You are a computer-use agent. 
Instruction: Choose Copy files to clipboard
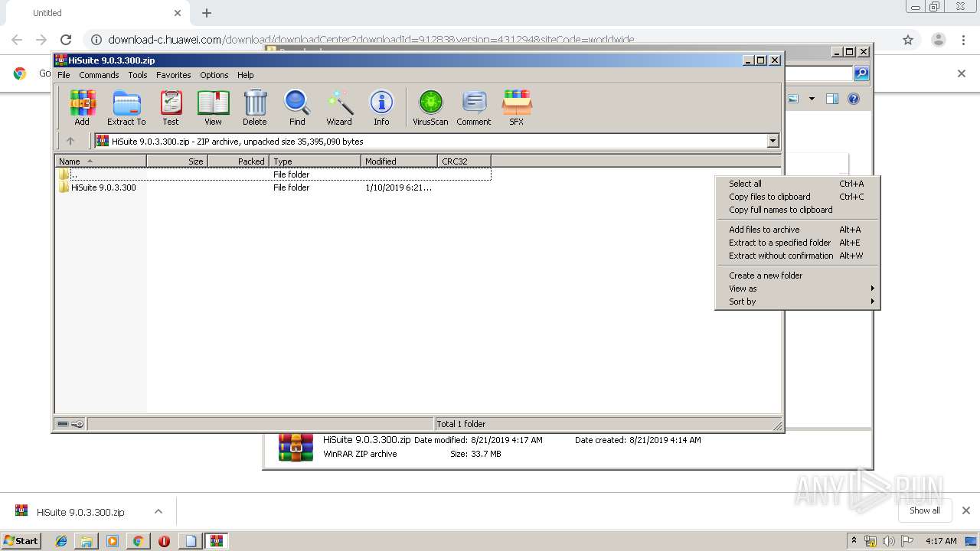tap(797, 197)
